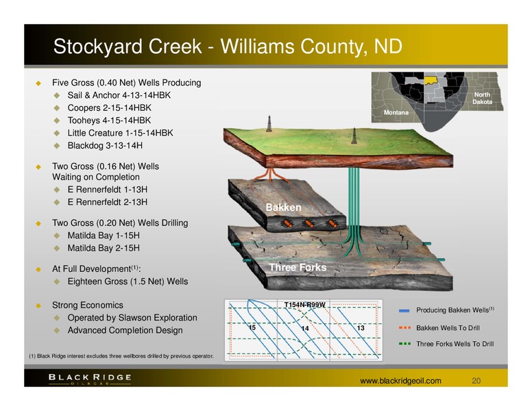Click the footnote about Black Ridge interest
The height and width of the screenshot is (411, 532).
[121, 356]
